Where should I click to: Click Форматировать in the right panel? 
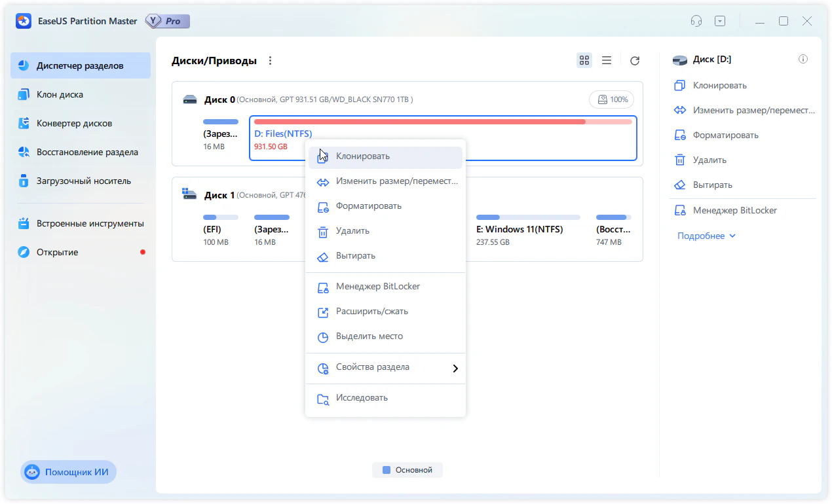[x=725, y=135]
